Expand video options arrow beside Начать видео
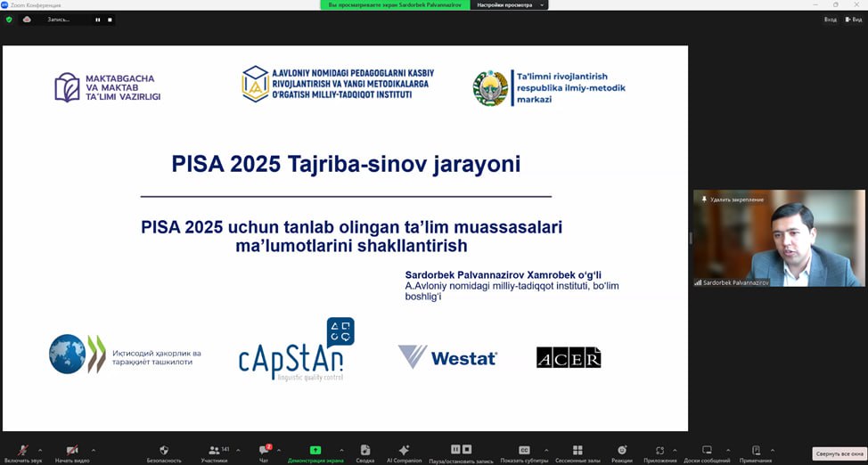 tap(94, 450)
